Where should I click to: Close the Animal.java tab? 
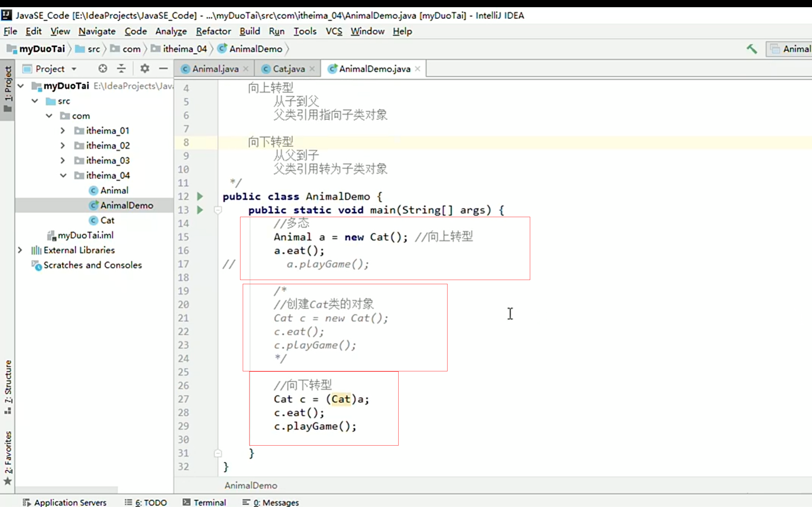(246, 69)
